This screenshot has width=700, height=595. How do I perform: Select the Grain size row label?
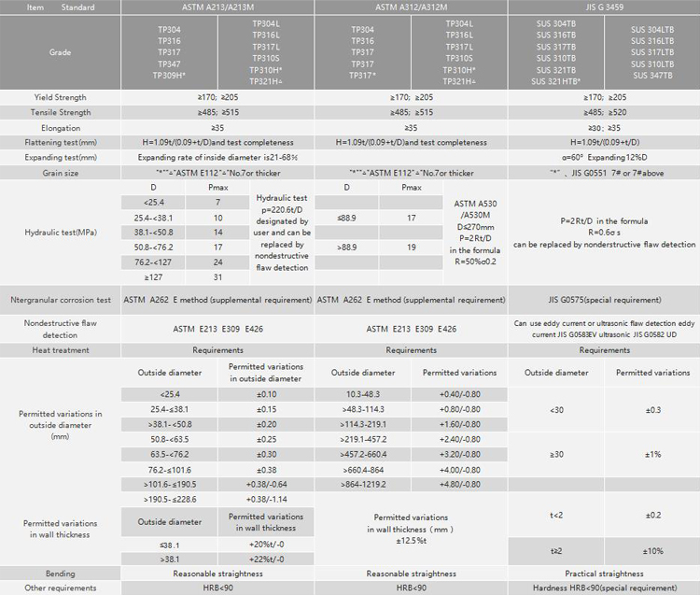[60, 173]
